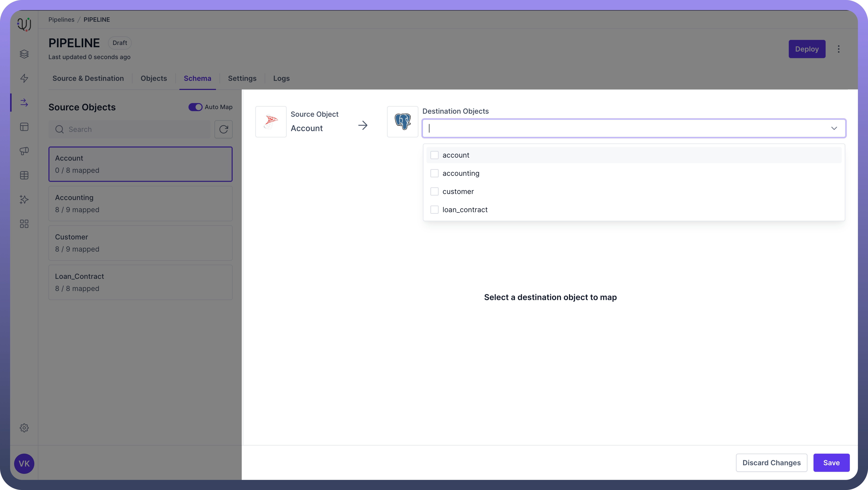
Task: Click the sparkle AI sidebar icon
Action: click(x=24, y=200)
